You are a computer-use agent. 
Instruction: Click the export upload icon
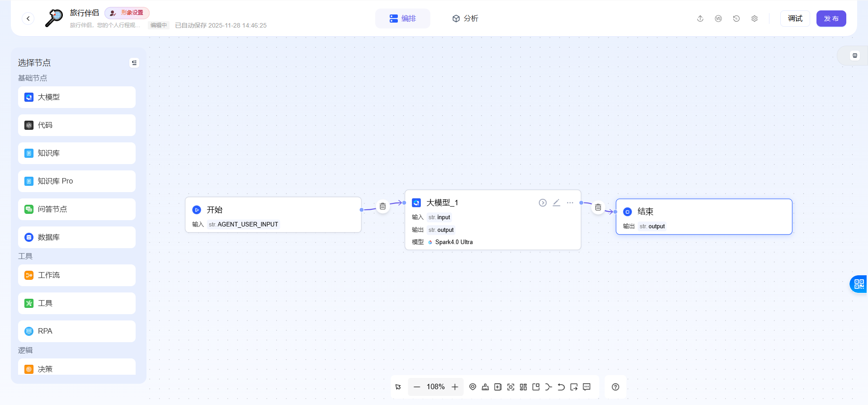700,19
